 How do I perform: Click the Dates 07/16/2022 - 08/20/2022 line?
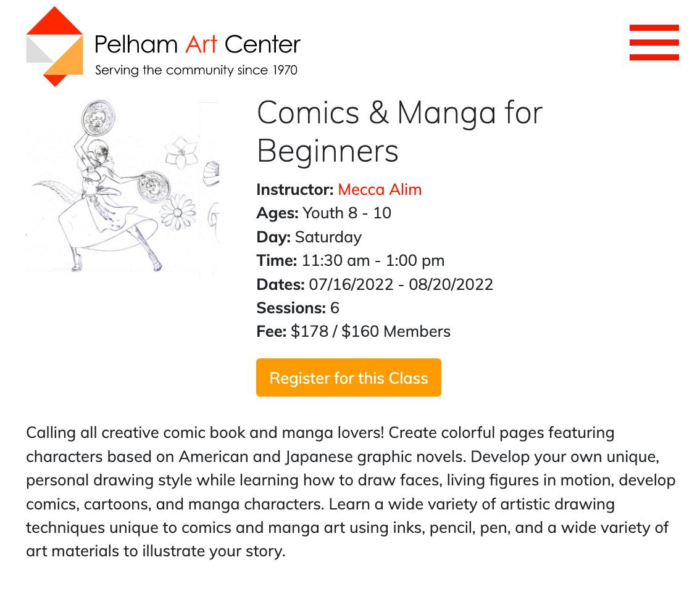tap(375, 284)
